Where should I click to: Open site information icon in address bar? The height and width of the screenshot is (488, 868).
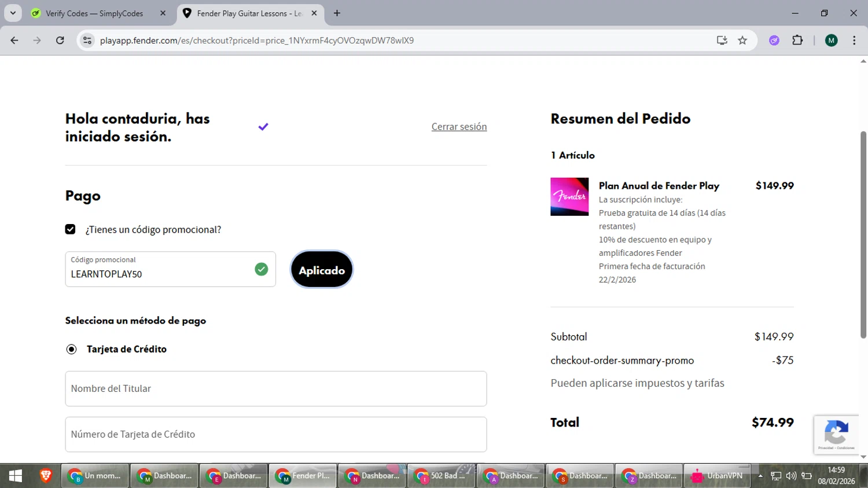[x=87, y=41]
